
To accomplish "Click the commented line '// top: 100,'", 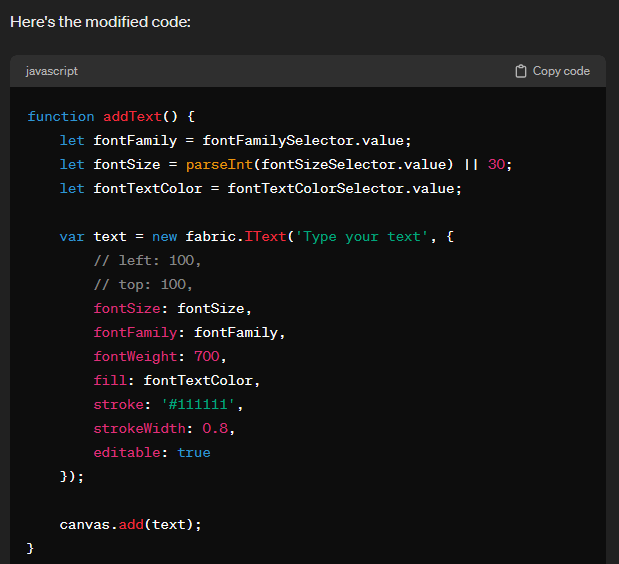I will coord(143,285).
